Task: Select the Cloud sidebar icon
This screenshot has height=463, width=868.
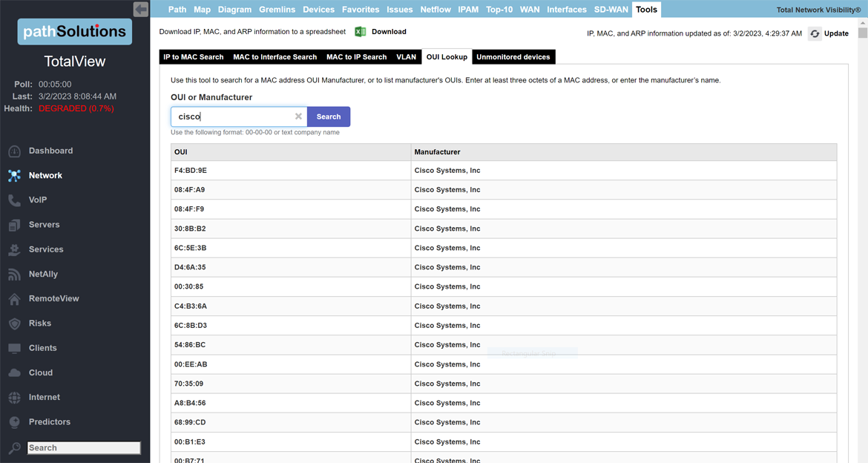Action: [15, 372]
